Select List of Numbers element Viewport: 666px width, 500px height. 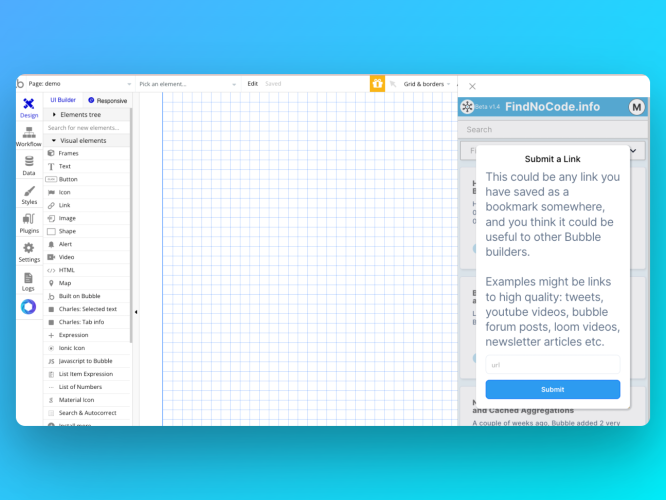(87, 387)
